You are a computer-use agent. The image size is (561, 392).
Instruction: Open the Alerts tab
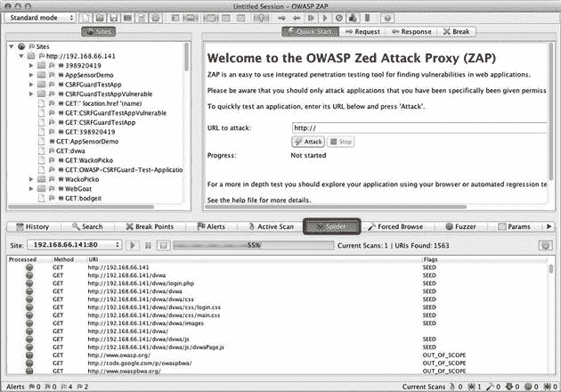(211, 226)
